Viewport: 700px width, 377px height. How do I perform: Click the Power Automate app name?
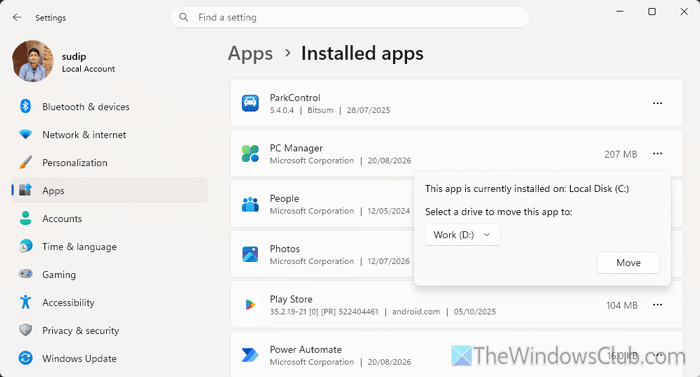305,349
